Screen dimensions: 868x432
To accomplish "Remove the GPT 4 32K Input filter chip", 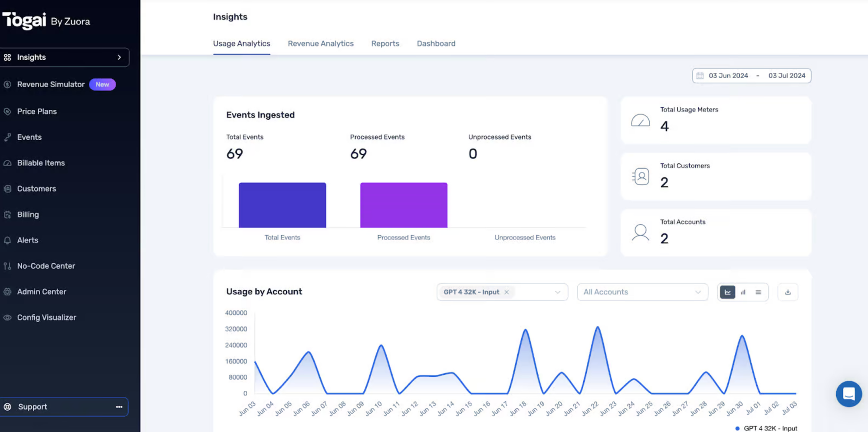I will click(506, 292).
